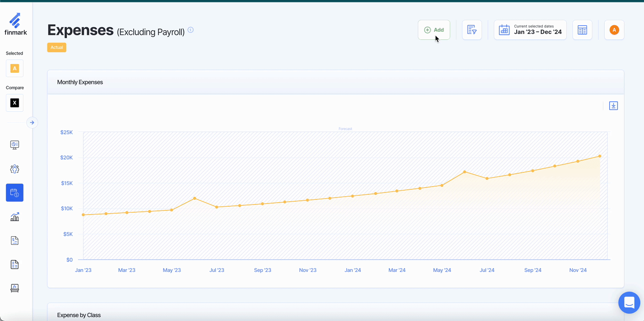
Task: Choose the compare scenario X box
Action: (x=15, y=103)
